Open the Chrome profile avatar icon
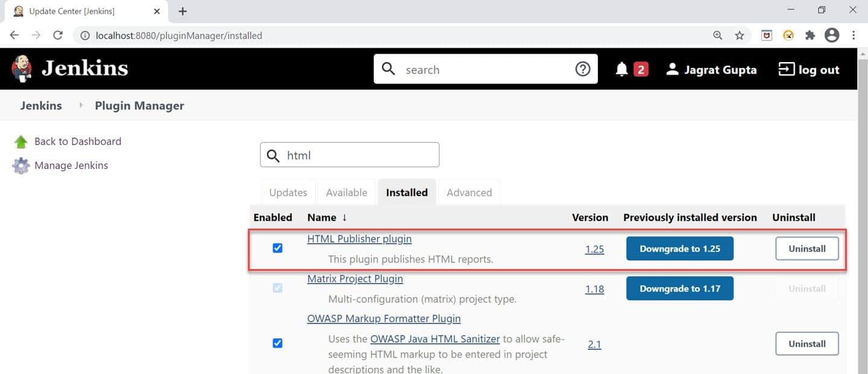Screen dimensions: 868x374 click(832, 36)
